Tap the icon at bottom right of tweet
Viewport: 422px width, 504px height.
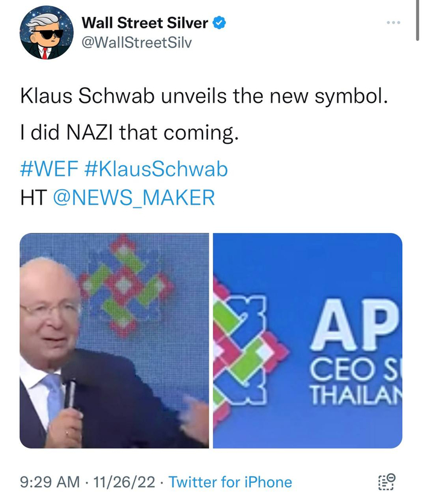pyautogui.click(x=386, y=482)
